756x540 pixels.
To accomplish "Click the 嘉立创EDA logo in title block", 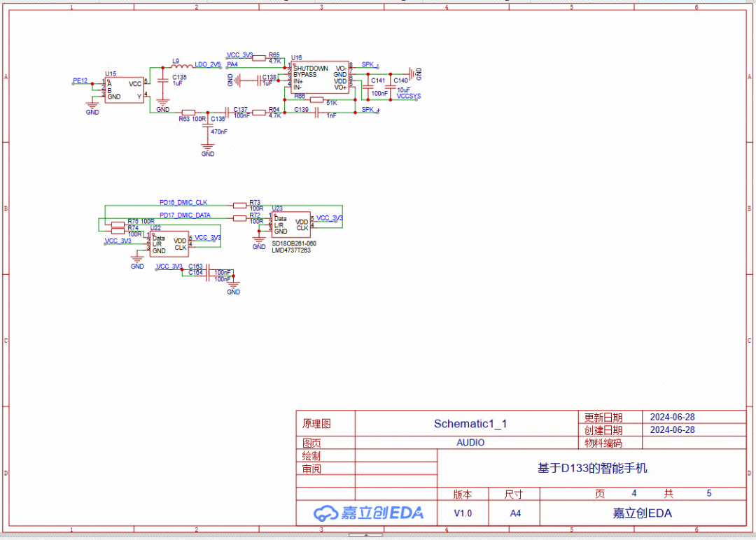I will pos(368,513).
